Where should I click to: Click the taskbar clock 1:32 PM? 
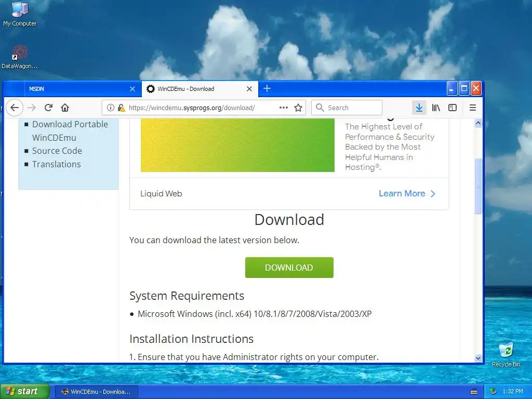pos(513,392)
